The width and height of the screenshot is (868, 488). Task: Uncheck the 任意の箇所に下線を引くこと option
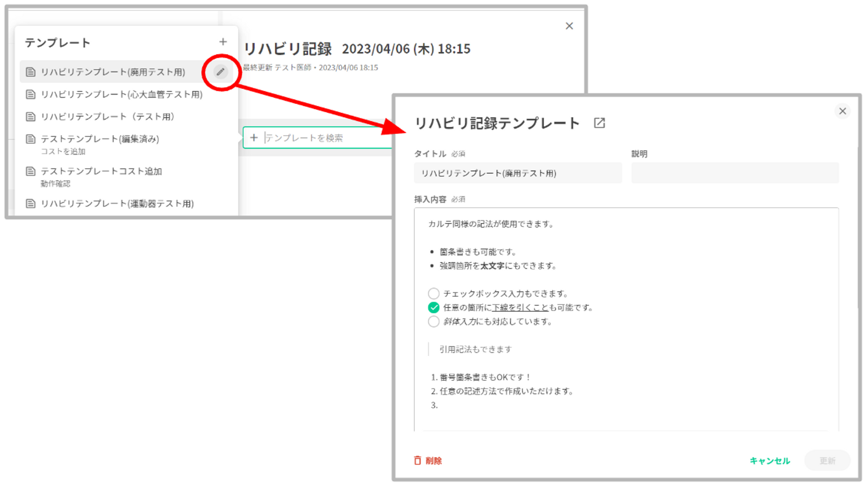click(x=434, y=308)
